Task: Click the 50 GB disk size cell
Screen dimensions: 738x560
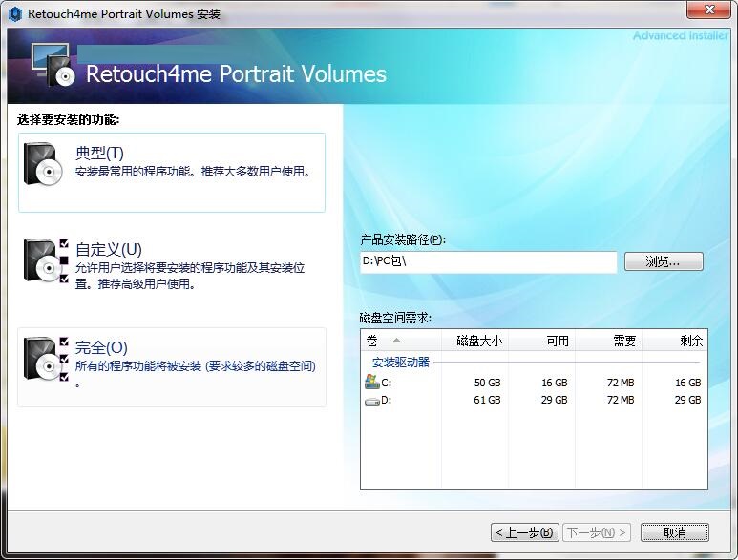Action: [487, 383]
